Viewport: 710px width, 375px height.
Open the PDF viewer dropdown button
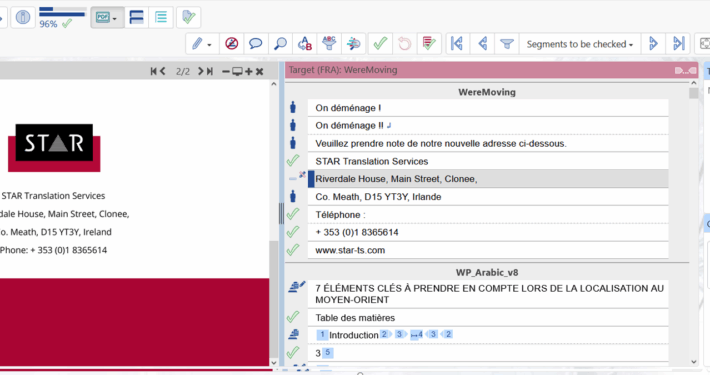click(107, 17)
